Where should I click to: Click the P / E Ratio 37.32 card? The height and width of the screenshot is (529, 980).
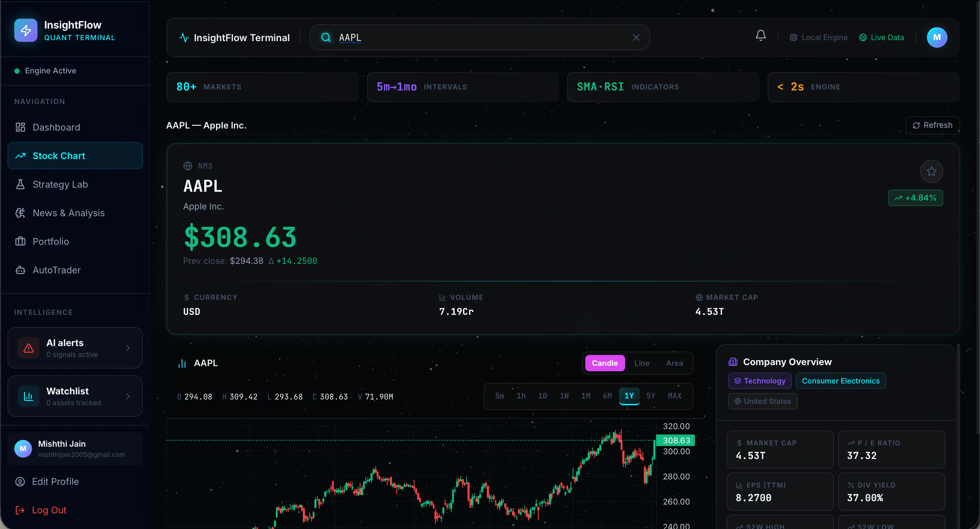point(892,449)
